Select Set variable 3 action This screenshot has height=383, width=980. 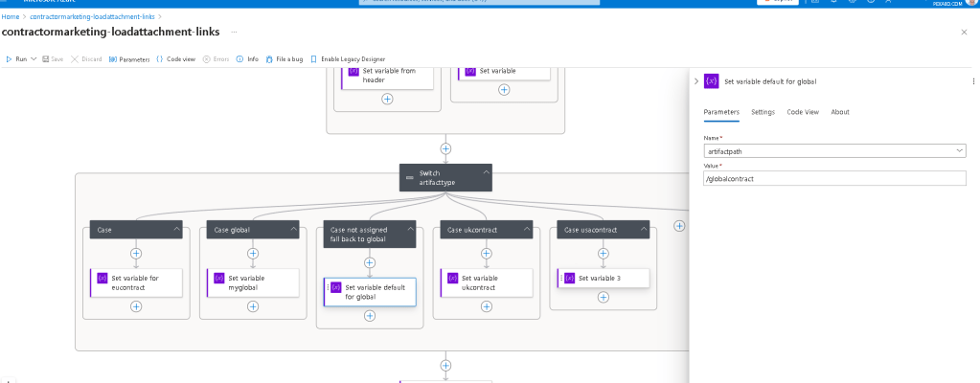(x=604, y=278)
